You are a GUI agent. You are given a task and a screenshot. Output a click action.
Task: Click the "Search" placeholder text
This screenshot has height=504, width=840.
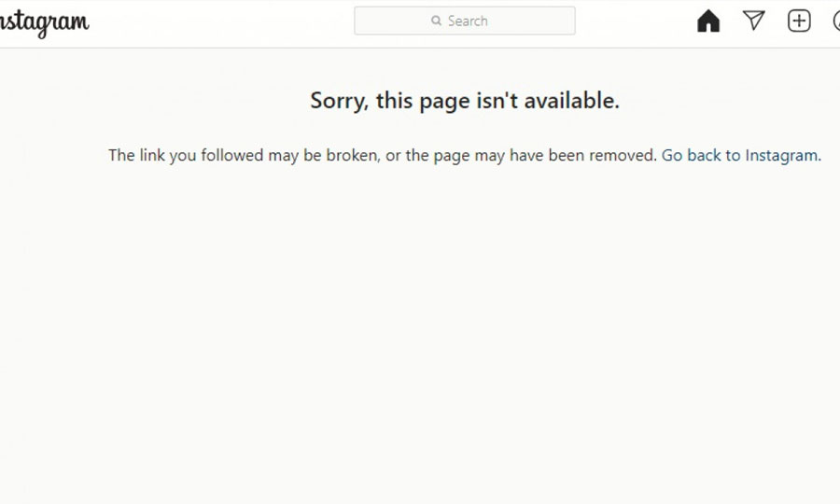coord(468,21)
